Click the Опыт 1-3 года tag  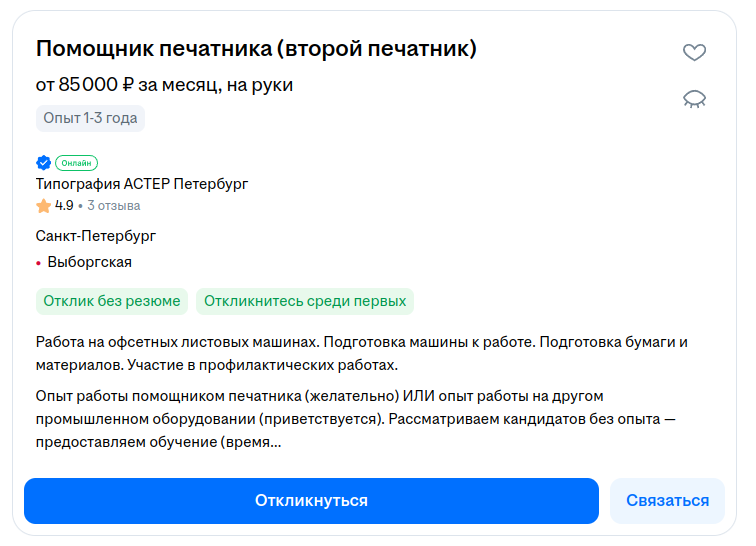point(90,118)
